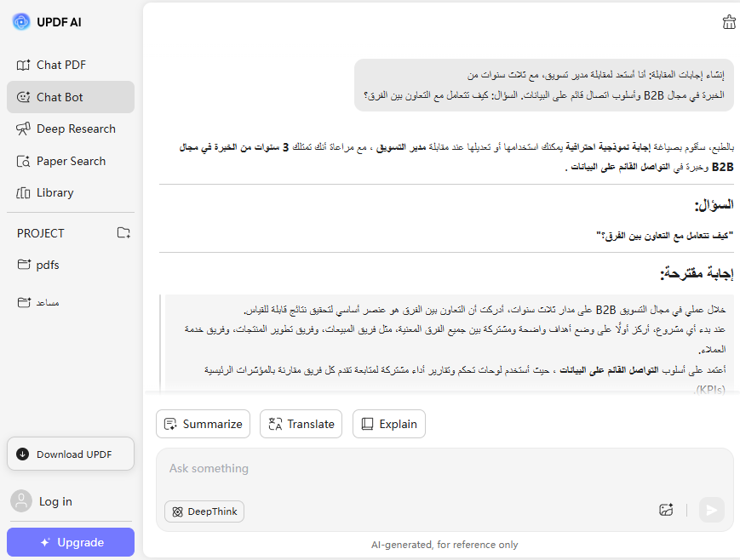Click the إجابة مقترحة: heading
The image size is (740, 560).
pyautogui.click(x=697, y=274)
